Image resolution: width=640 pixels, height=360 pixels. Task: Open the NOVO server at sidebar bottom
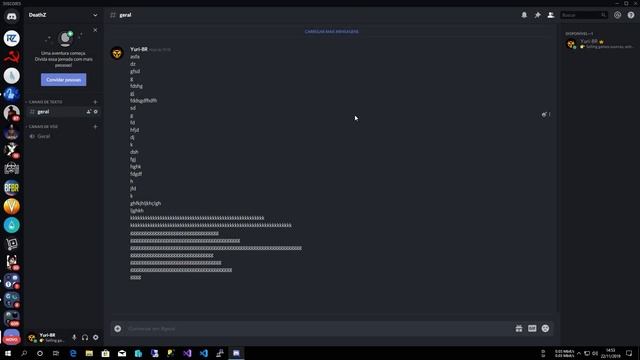coord(11,337)
